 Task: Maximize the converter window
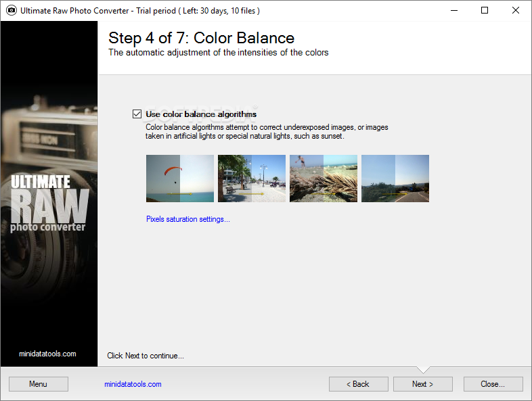(x=485, y=11)
